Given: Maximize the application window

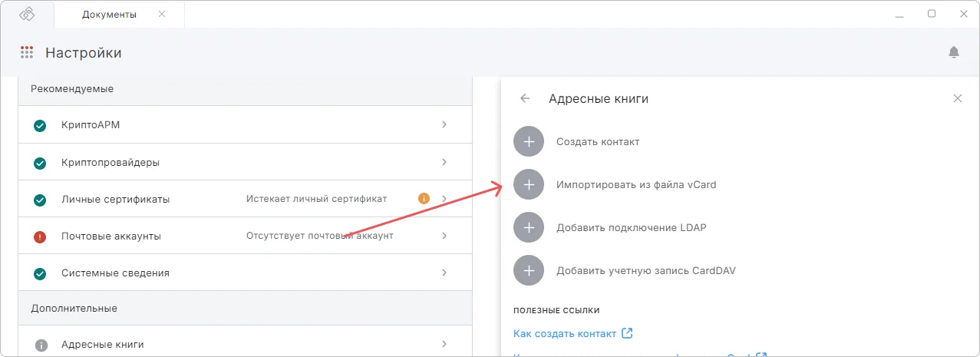Looking at the screenshot, I should (x=932, y=14).
